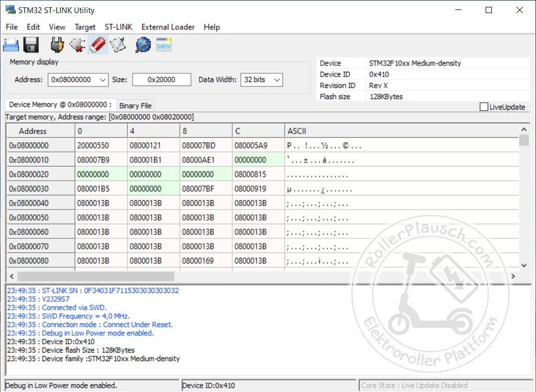Disconnect from target using the toolbar icon
The width and height of the screenshot is (536, 392).
[x=78, y=45]
